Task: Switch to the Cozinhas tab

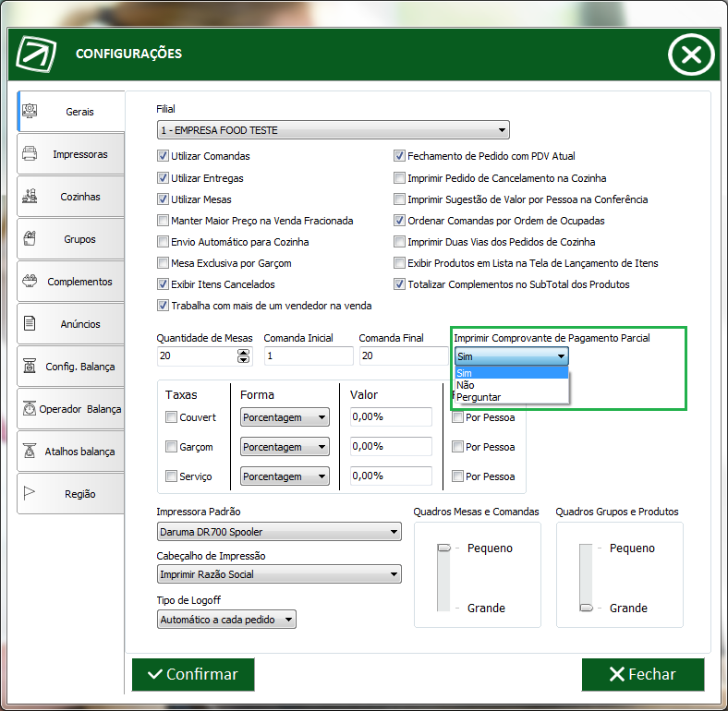Action: [70, 197]
